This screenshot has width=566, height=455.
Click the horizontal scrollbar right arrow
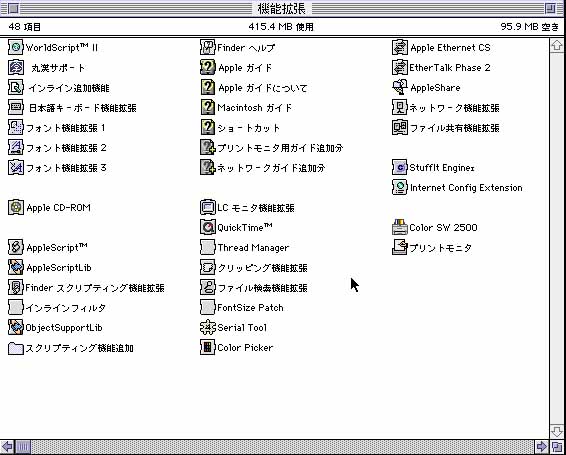click(x=541, y=446)
